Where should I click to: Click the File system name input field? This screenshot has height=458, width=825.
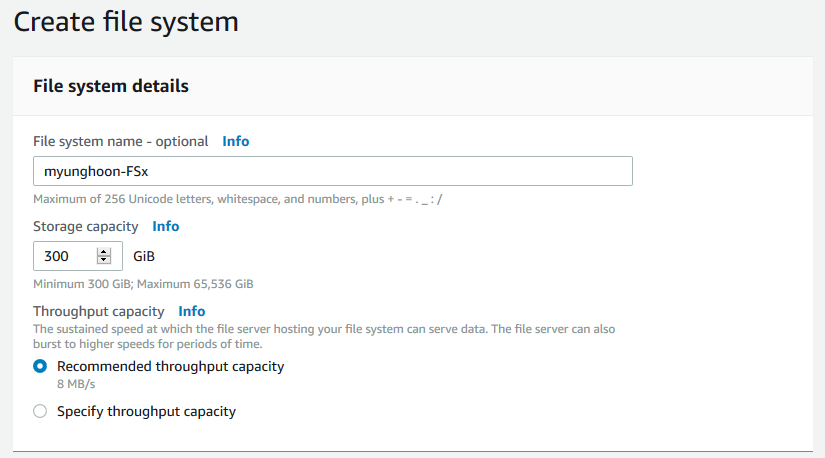(x=333, y=171)
